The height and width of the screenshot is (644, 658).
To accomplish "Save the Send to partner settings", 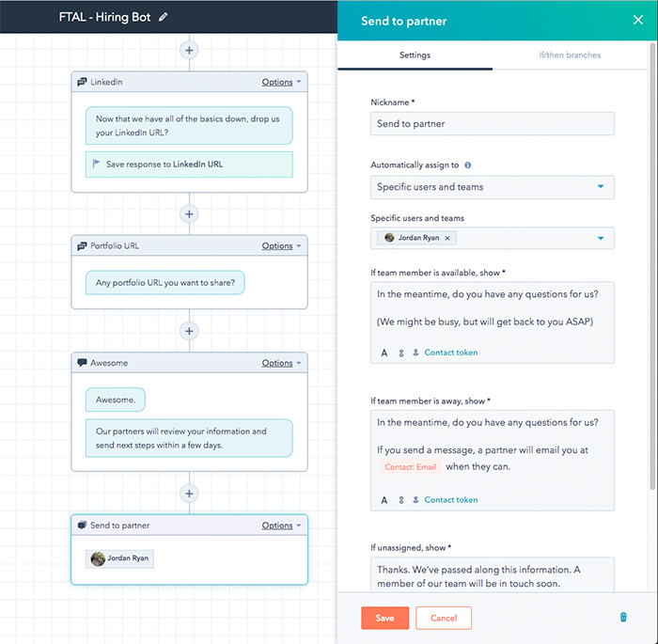I will click(384, 618).
